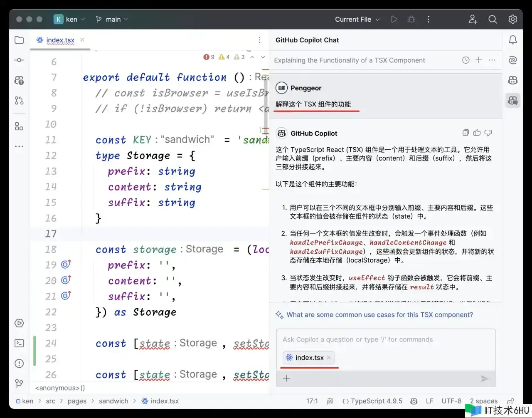Viewport: 532px width, 418px height.
Task: Click the Penggeor user name
Action: [x=306, y=88]
